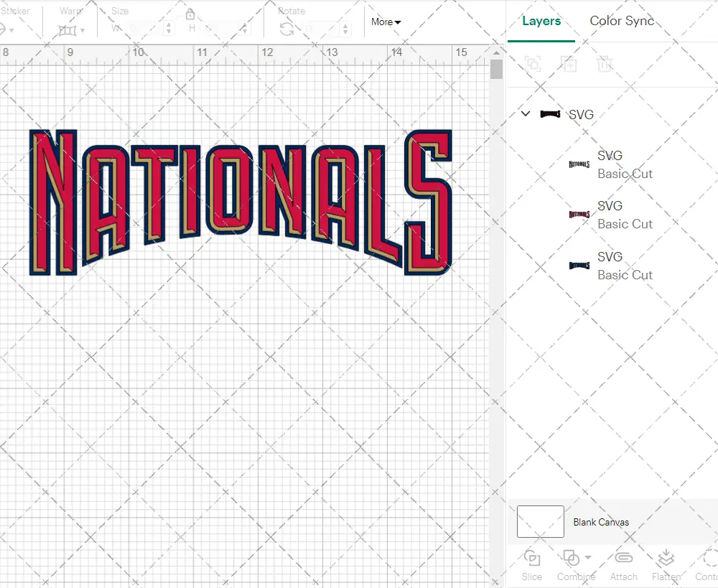
Task: Click the Warp icon
Action: click(x=67, y=30)
